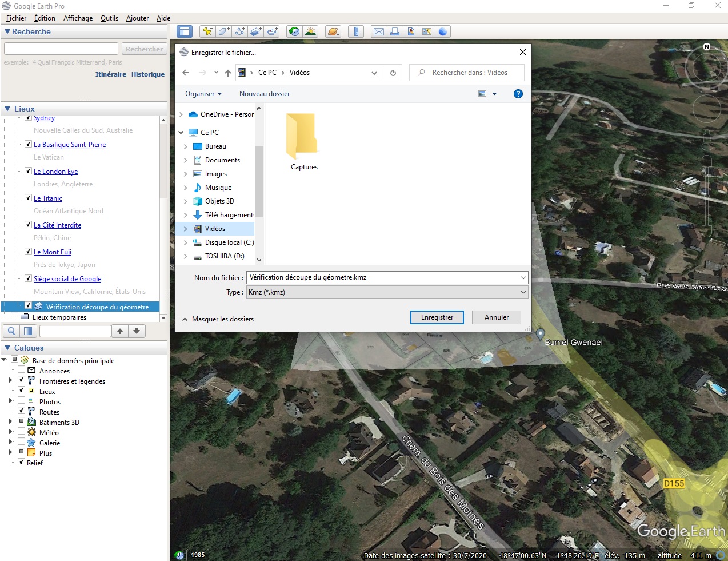Screen dimensions: 728x561
Task: Click the Print icon in toolbar
Action: pos(395,31)
